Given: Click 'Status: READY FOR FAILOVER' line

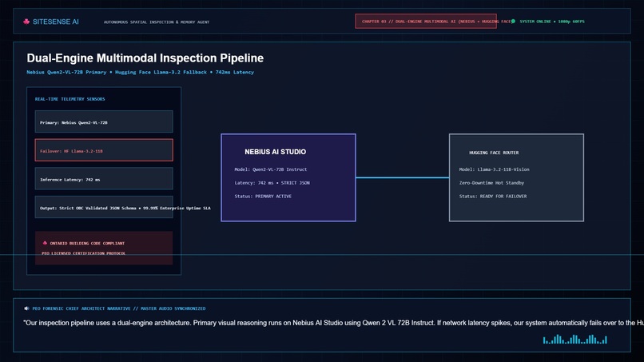Looking at the screenshot, I should point(493,197).
